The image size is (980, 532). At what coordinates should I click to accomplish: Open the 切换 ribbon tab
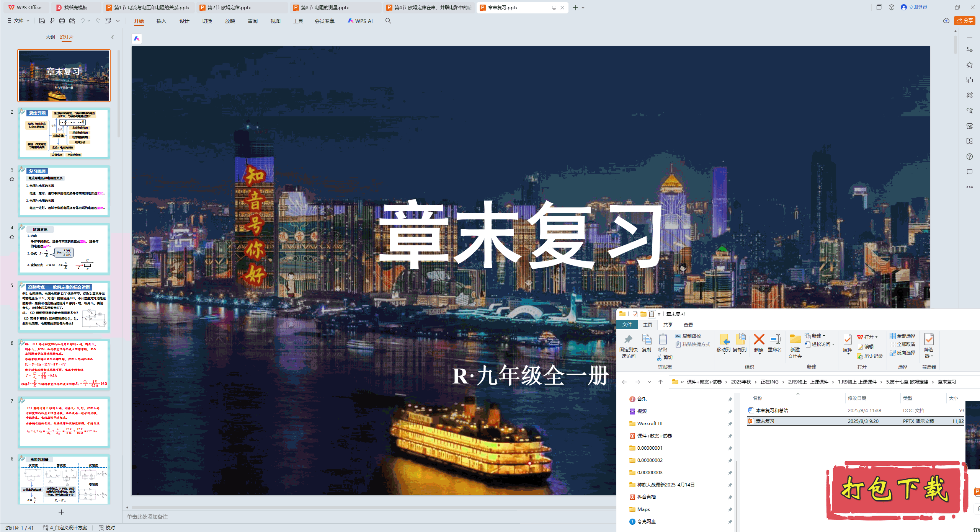click(207, 21)
